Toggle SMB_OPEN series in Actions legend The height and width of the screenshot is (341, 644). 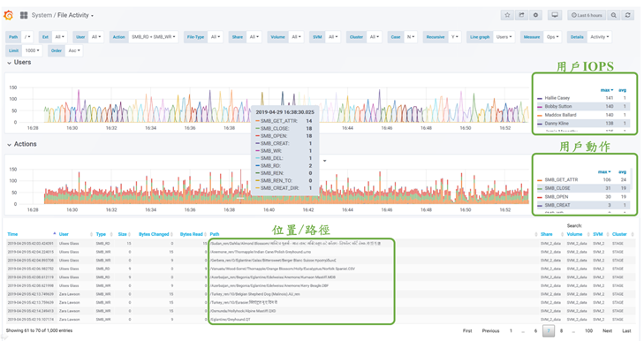click(557, 197)
